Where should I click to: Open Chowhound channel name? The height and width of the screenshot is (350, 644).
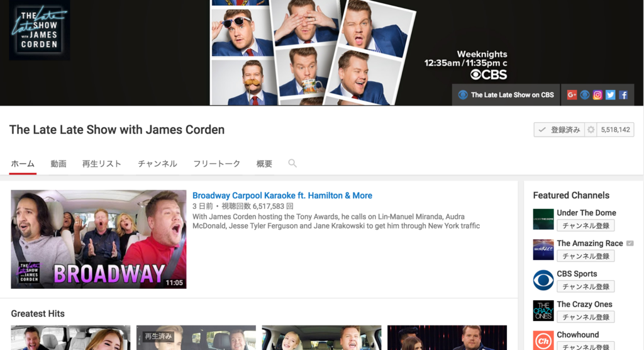click(578, 334)
